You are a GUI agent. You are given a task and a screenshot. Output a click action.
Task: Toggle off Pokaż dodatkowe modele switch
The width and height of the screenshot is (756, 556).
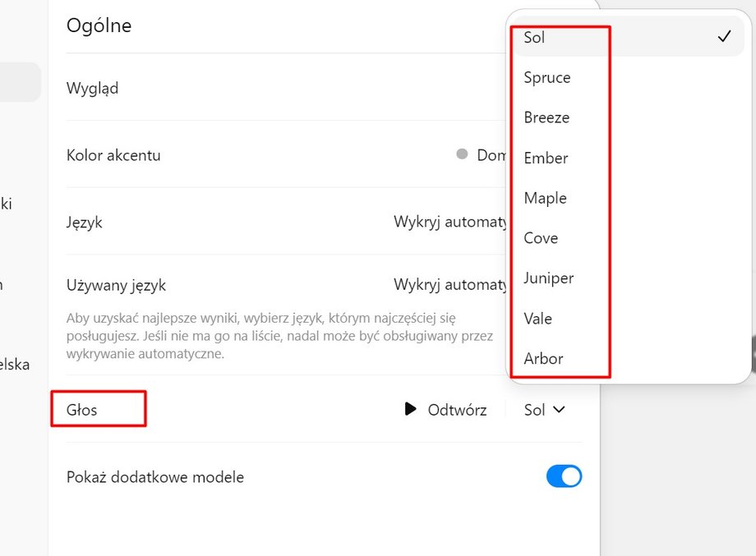pyautogui.click(x=564, y=476)
